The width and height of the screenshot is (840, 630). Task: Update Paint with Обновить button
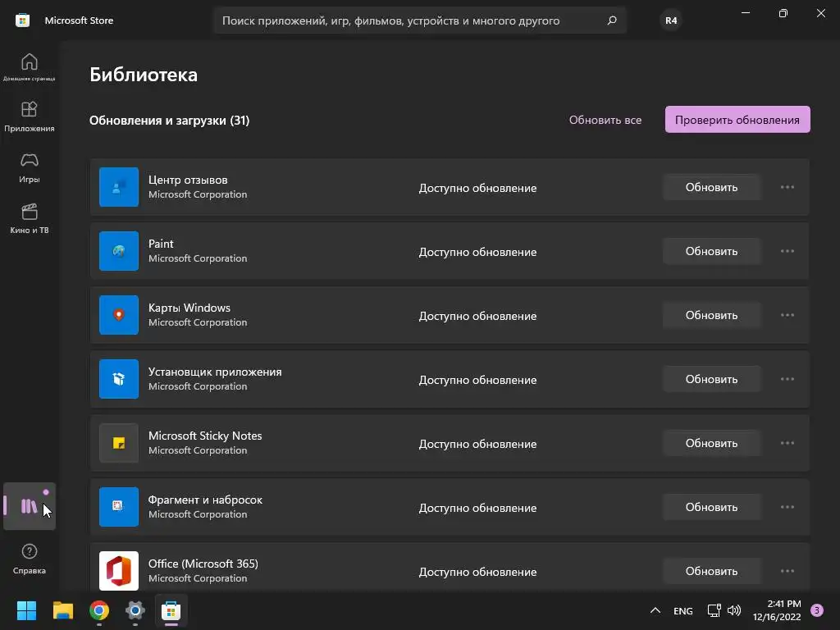point(711,251)
